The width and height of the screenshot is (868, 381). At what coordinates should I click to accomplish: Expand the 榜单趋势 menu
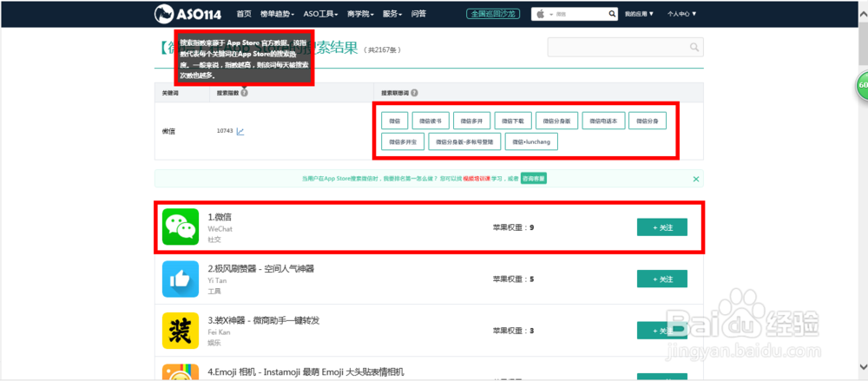point(278,14)
